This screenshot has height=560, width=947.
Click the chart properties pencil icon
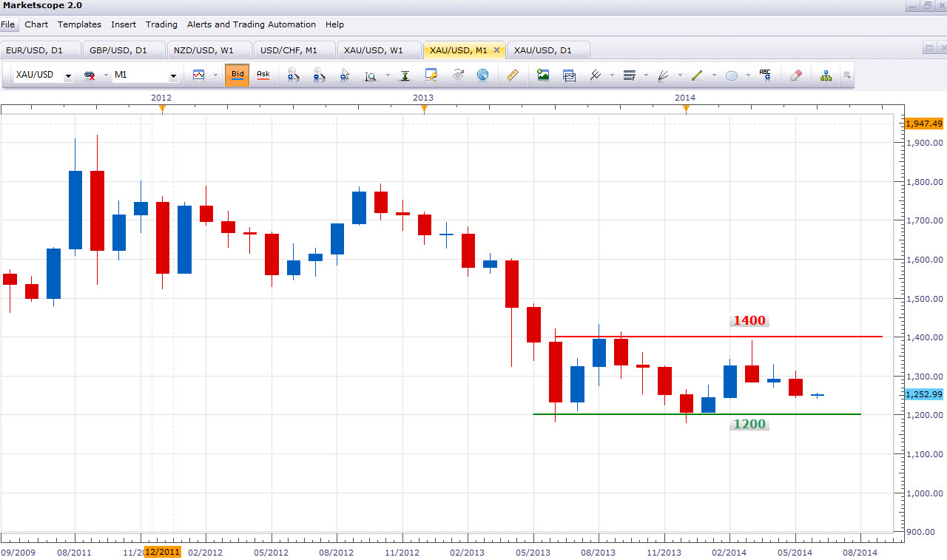click(431, 75)
